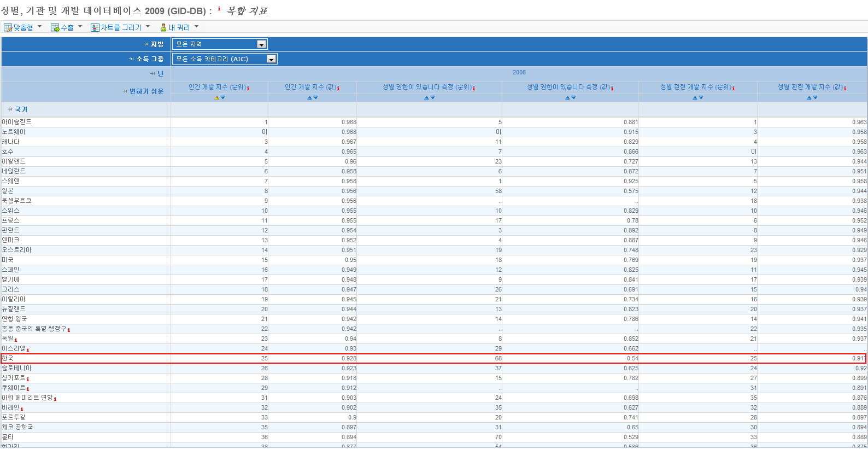Expand the 맞춤형 menu arrow
The image size is (868, 449).
39,26
